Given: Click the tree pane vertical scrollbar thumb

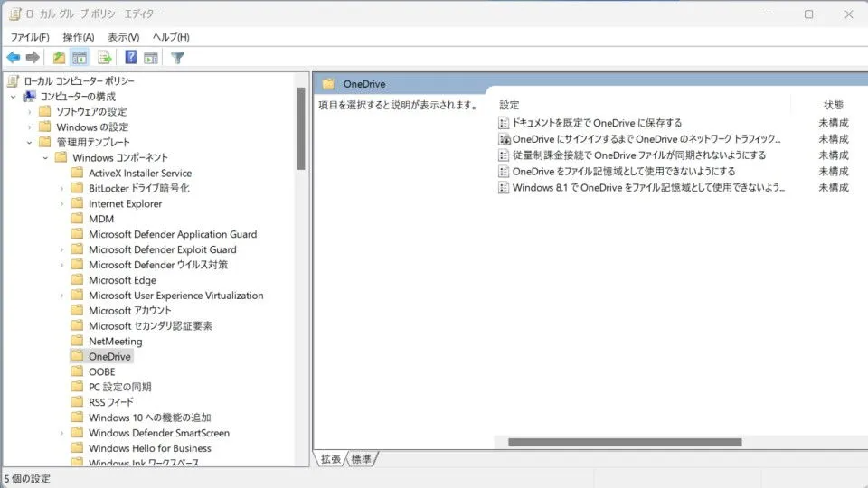Looking at the screenshot, I should [x=300, y=128].
